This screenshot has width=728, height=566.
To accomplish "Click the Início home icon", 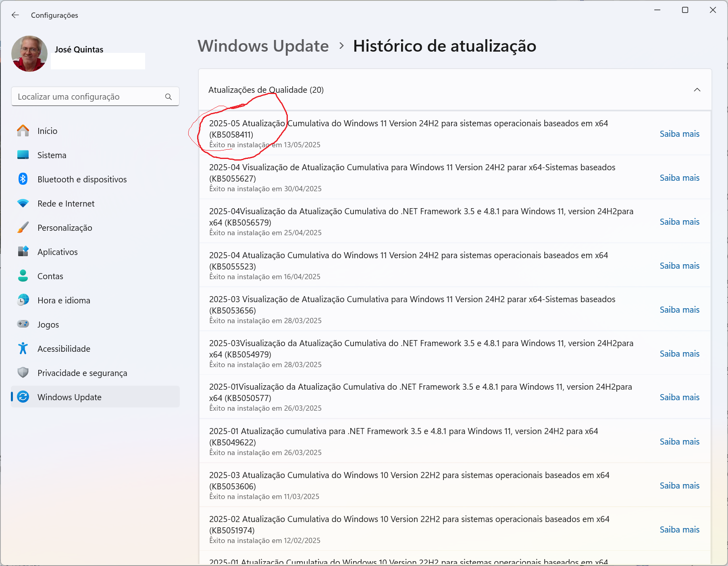I will 23,131.
